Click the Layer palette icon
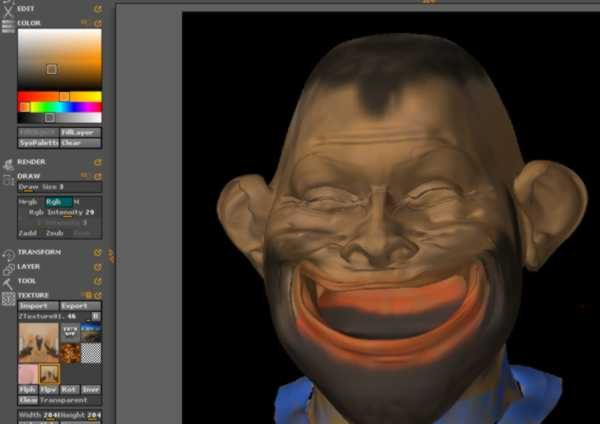Viewport: 600px width, 424px height. tap(8, 267)
